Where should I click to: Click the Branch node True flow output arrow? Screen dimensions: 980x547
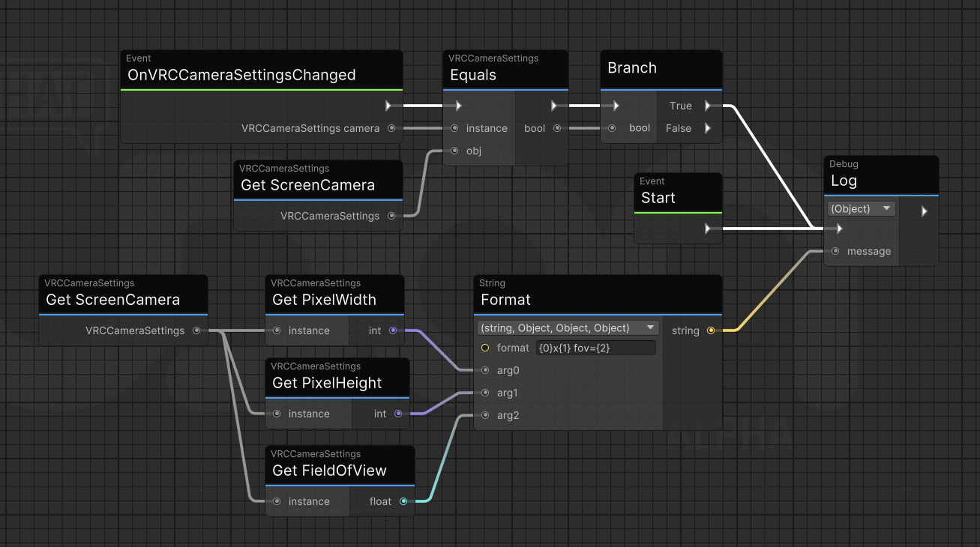click(707, 106)
